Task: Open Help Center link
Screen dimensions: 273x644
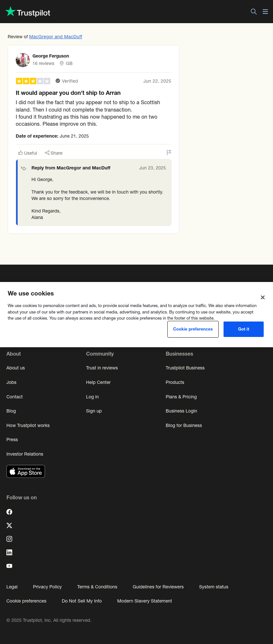Action: click(x=98, y=382)
